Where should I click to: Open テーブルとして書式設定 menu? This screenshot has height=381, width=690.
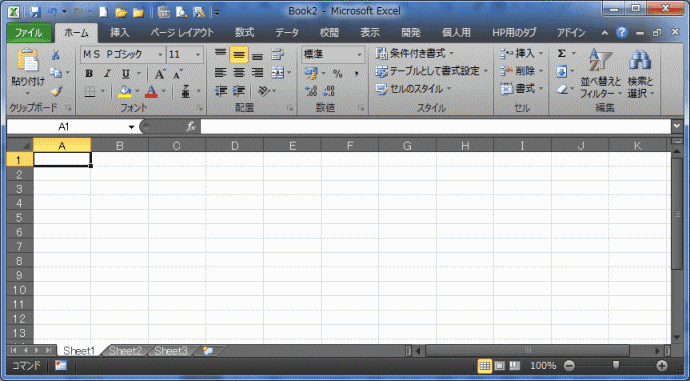click(432, 71)
